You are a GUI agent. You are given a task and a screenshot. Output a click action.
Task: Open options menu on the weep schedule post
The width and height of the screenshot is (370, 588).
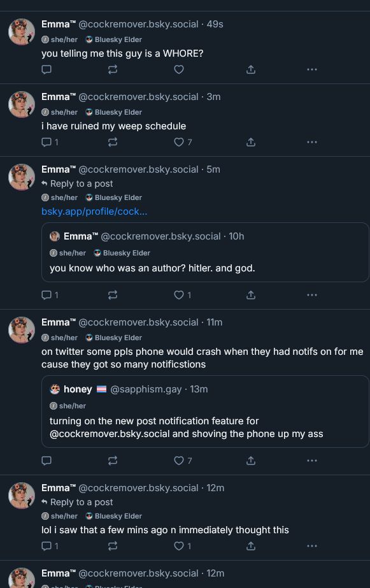[x=312, y=143]
